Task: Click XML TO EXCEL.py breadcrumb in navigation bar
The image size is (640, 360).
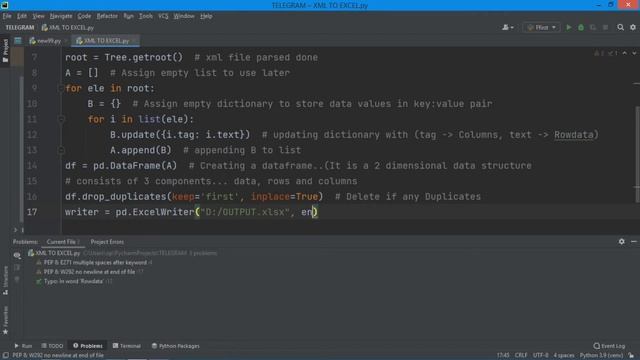Action: pyautogui.click(x=68, y=28)
